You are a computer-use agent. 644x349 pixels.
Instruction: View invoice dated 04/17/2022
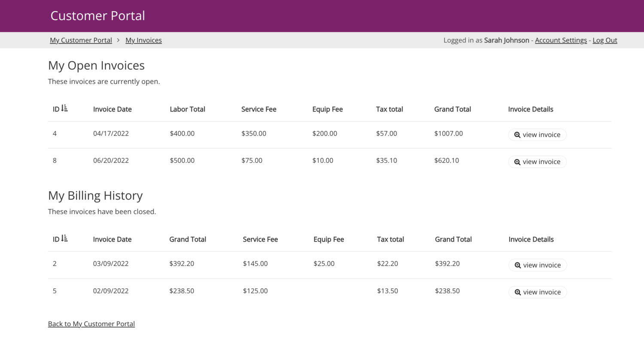pyautogui.click(x=538, y=135)
